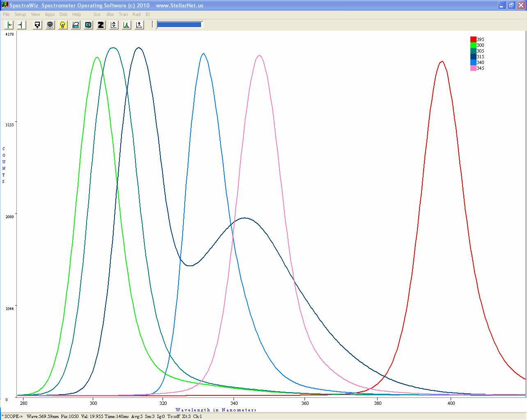Screen dimensions: 527x420
Task: Click the peak of the red spectrum curve
Action: [x=442, y=62]
